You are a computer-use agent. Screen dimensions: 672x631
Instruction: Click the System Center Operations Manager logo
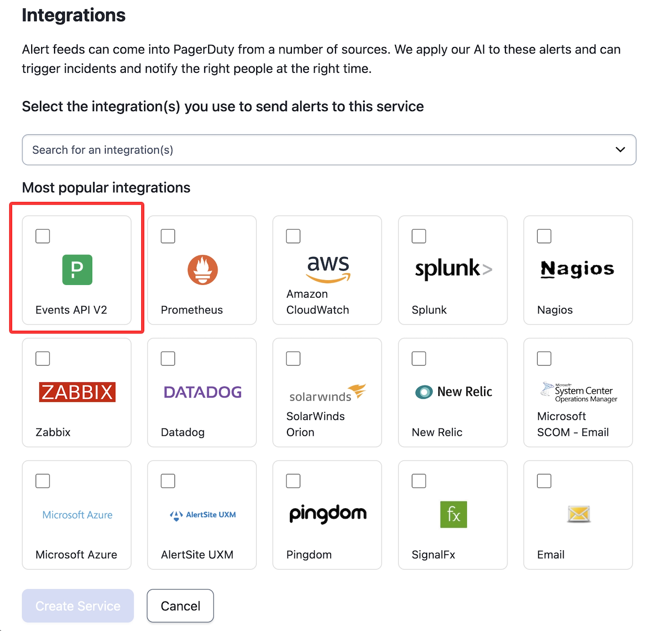pyautogui.click(x=579, y=392)
